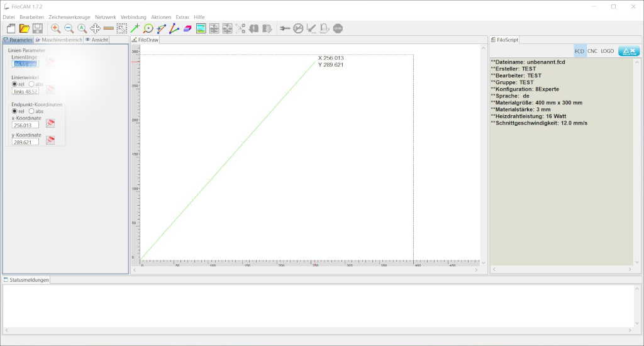Choose the red-blue angled lines tool
Viewport: 644px width, 346px height.
pyautogui.click(x=175, y=28)
